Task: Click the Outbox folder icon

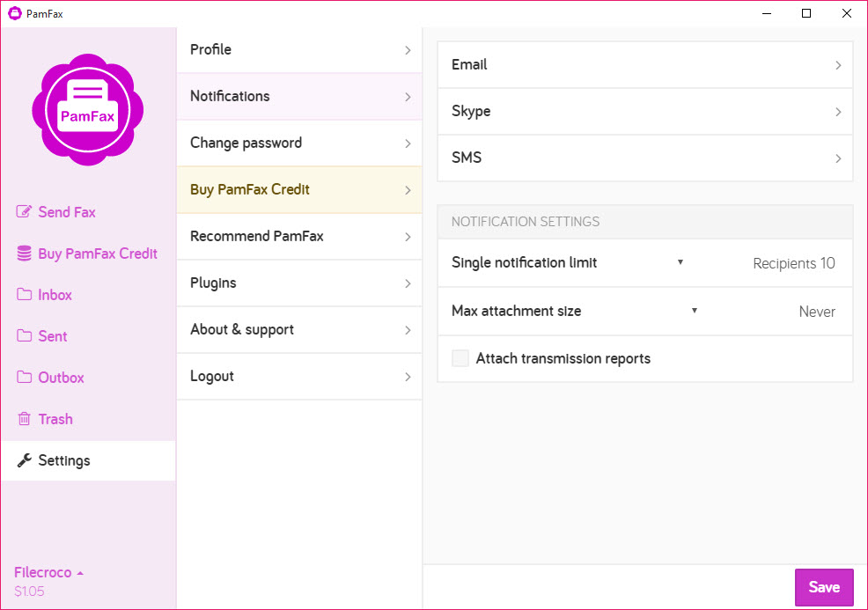Action: pos(25,378)
